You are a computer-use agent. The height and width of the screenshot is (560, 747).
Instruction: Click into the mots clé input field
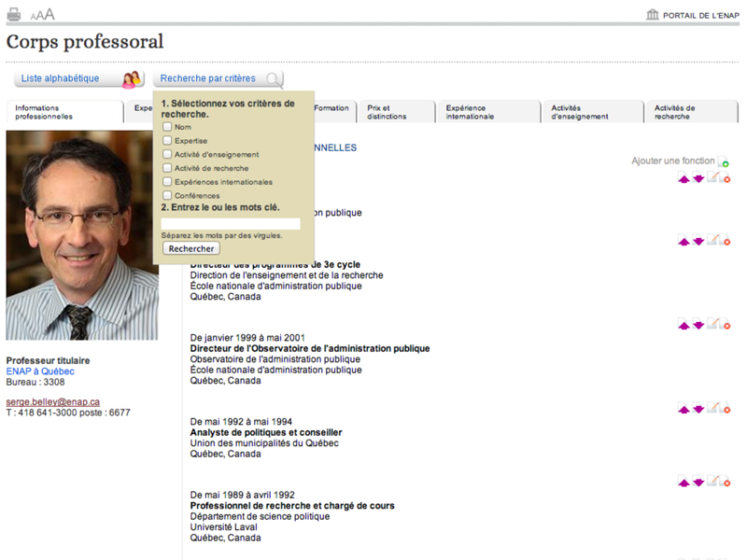[231, 224]
